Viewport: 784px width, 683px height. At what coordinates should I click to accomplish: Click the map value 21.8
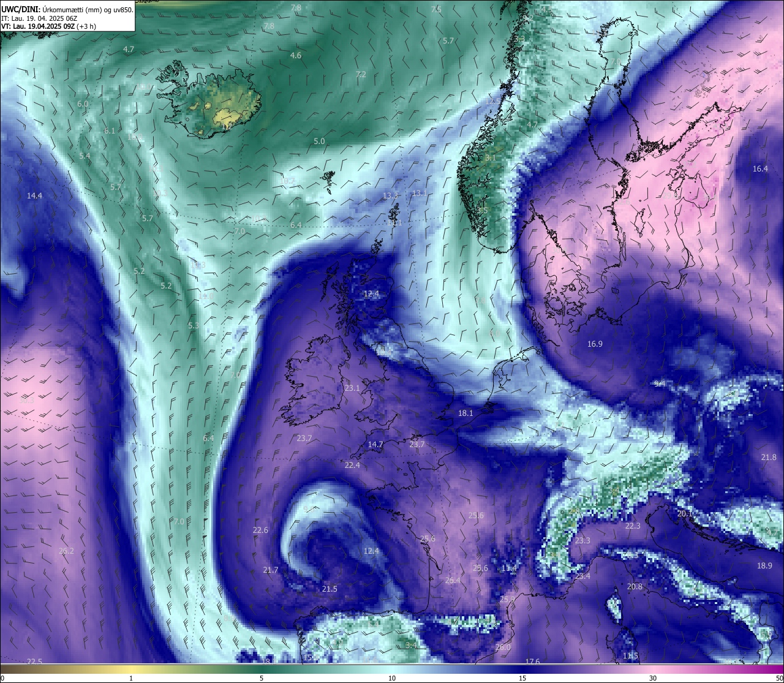click(769, 458)
